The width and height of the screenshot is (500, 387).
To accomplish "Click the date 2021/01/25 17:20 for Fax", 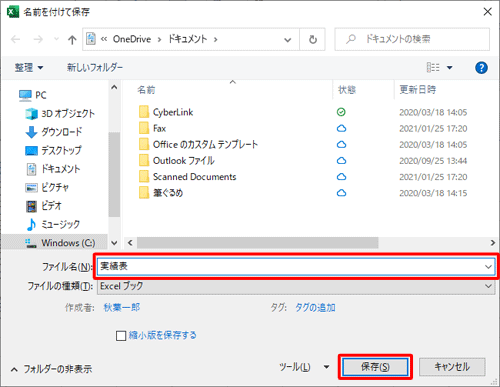I will pyautogui.click(x=433, y=129).
